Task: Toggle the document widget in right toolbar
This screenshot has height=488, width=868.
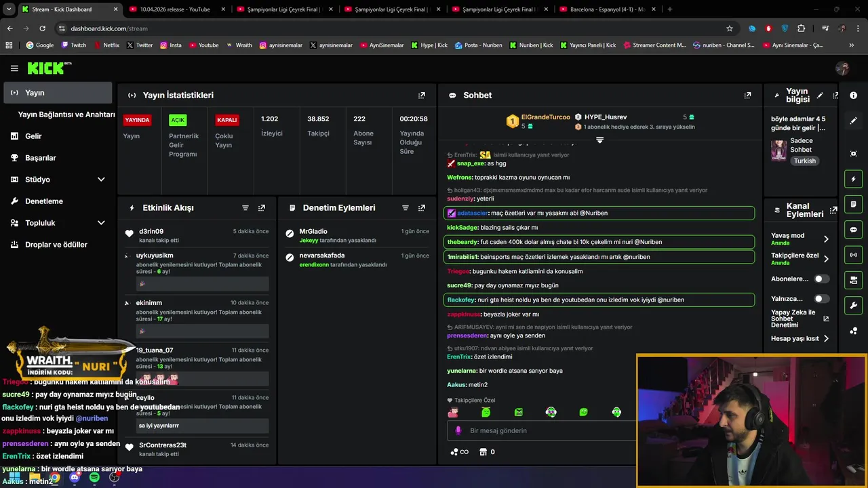Action: [x=853, y=204]
